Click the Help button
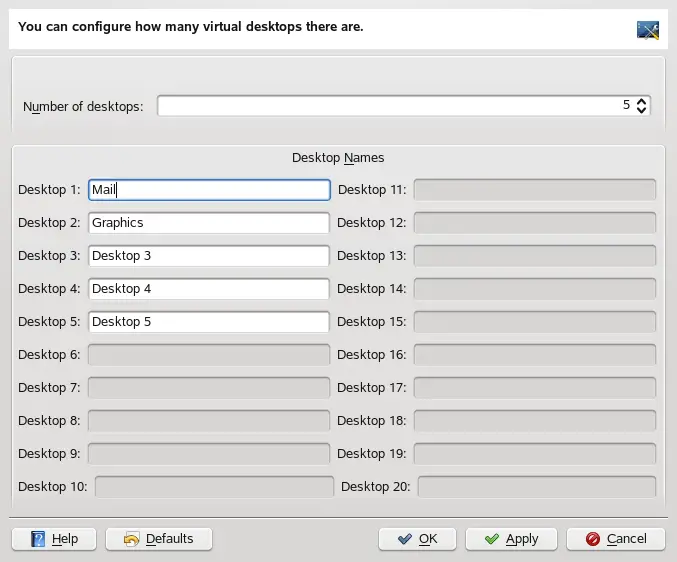Image resolution: width=677 pixels, height=562 pixels. tap(54, 539)
